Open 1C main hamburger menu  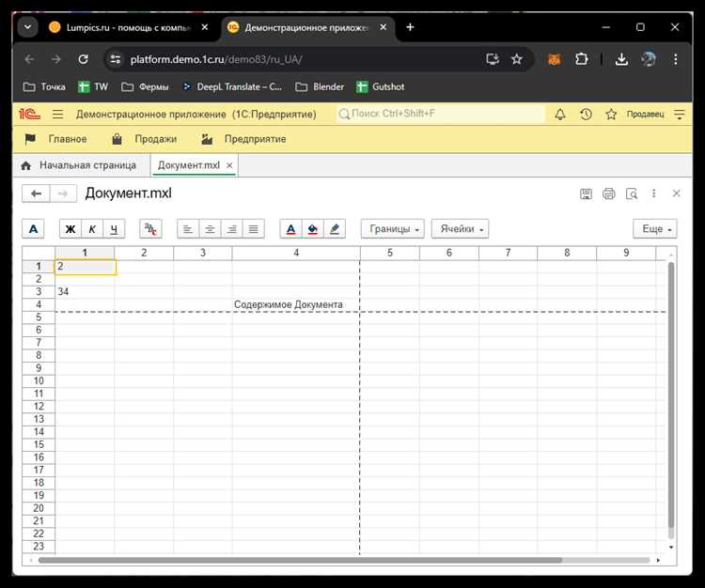point(57,114)
